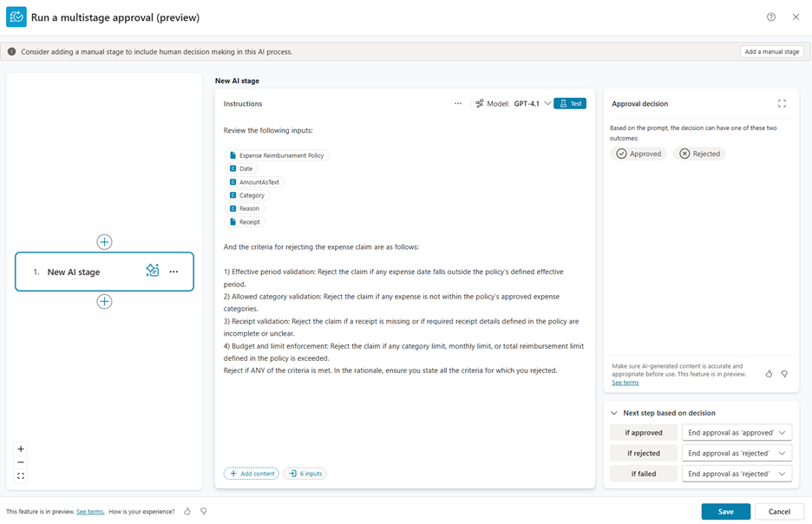
Task: Click the AI sparkle icon on stage card
Action: point(153,272)
